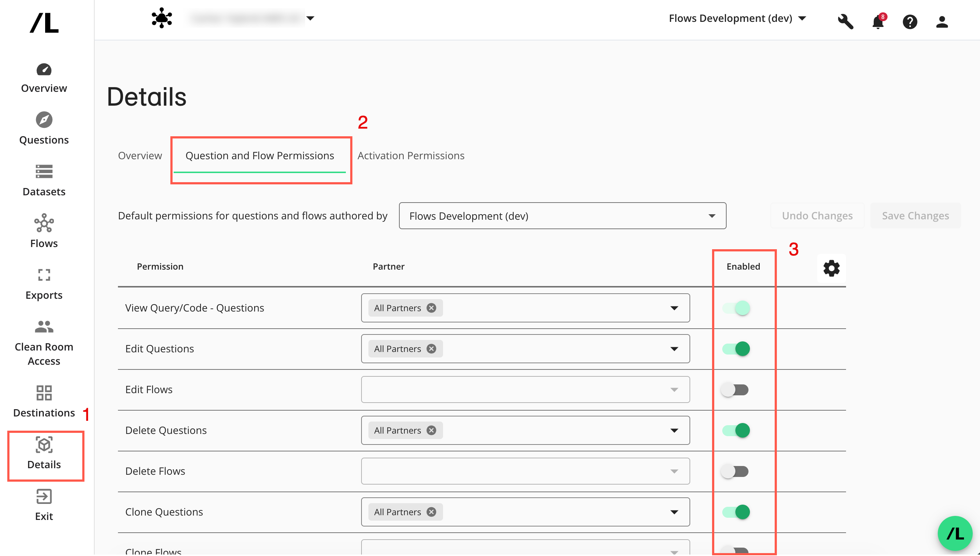980x556 pixels.
Task: Click the Undo Changes button
Action: (x=817, y=216)
